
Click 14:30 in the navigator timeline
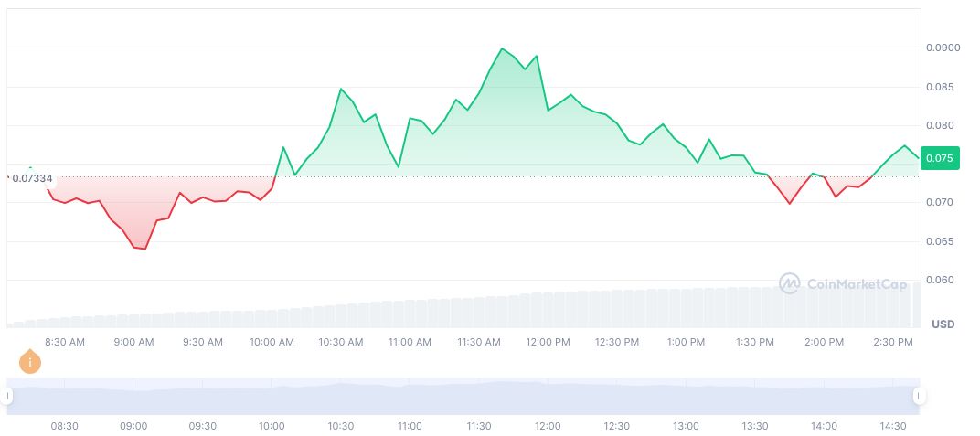[893, 426]
